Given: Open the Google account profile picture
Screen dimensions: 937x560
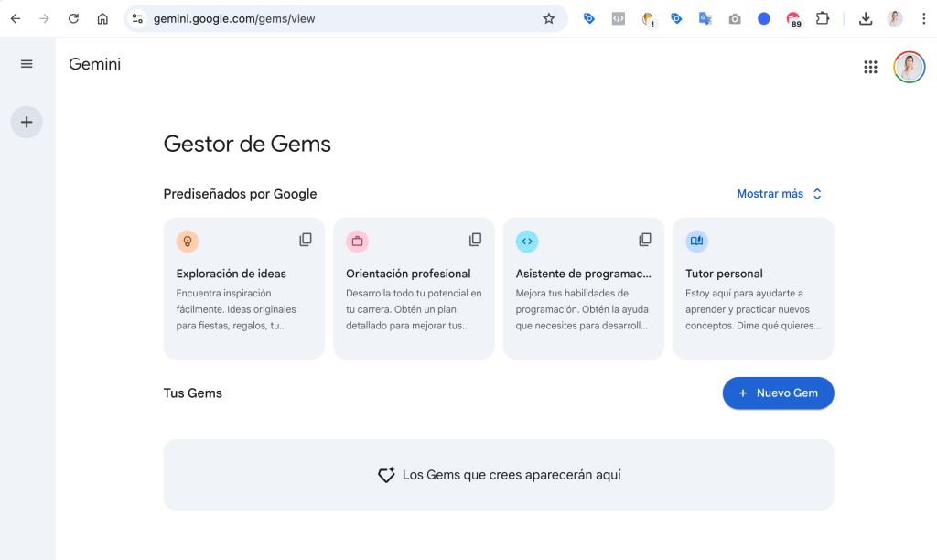Looking at the screenshot, I should point(909,67).
